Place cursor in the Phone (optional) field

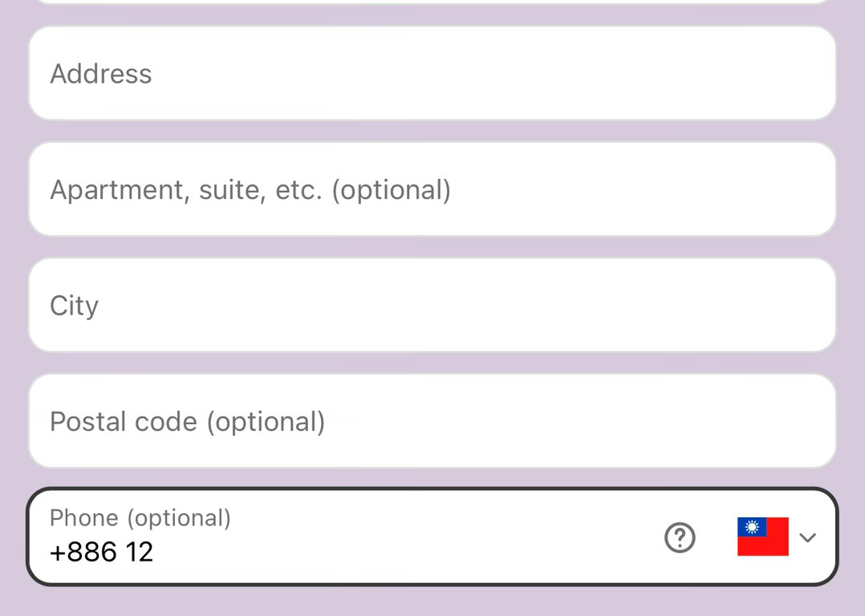tap(433, 537)
